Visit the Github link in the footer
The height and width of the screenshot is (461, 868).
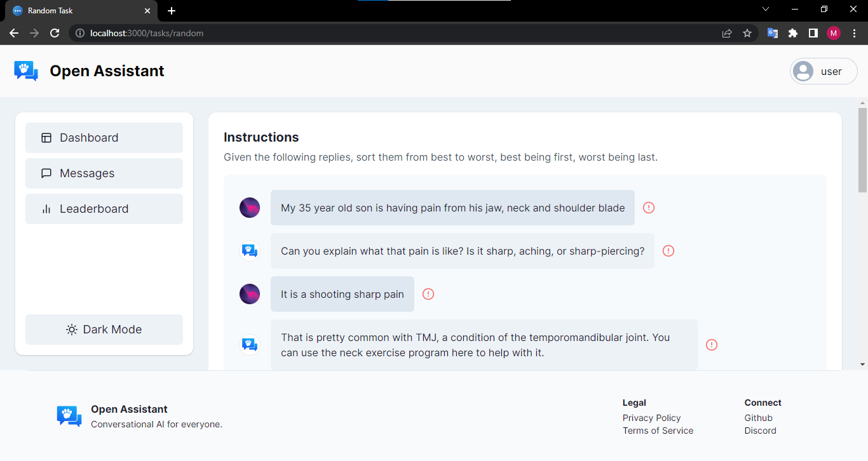[758, 418]
